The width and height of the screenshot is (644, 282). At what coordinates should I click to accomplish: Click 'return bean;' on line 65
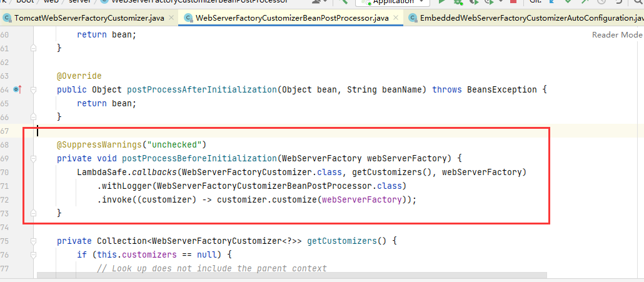click(106, 103)
